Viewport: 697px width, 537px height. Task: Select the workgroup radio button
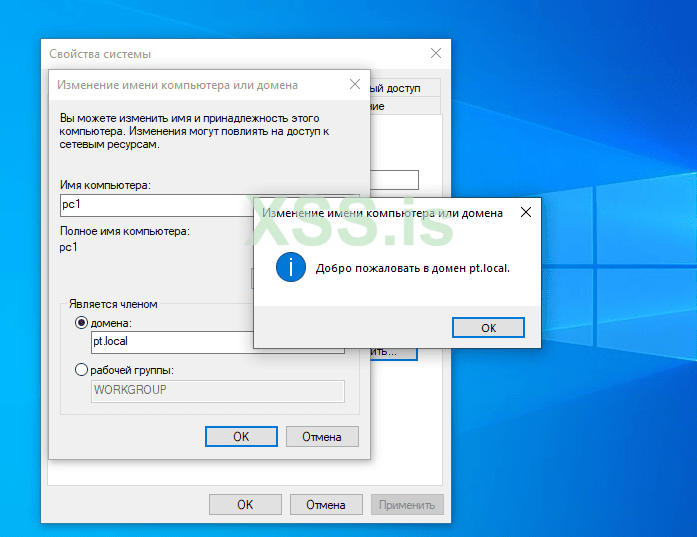[x=81, y=370]
